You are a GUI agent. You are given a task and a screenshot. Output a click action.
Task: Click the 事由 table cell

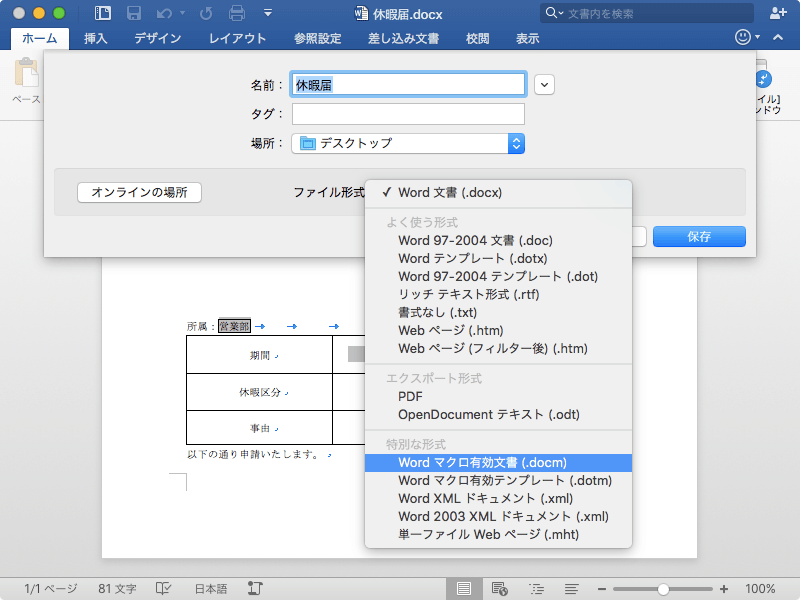pos(260,428)
